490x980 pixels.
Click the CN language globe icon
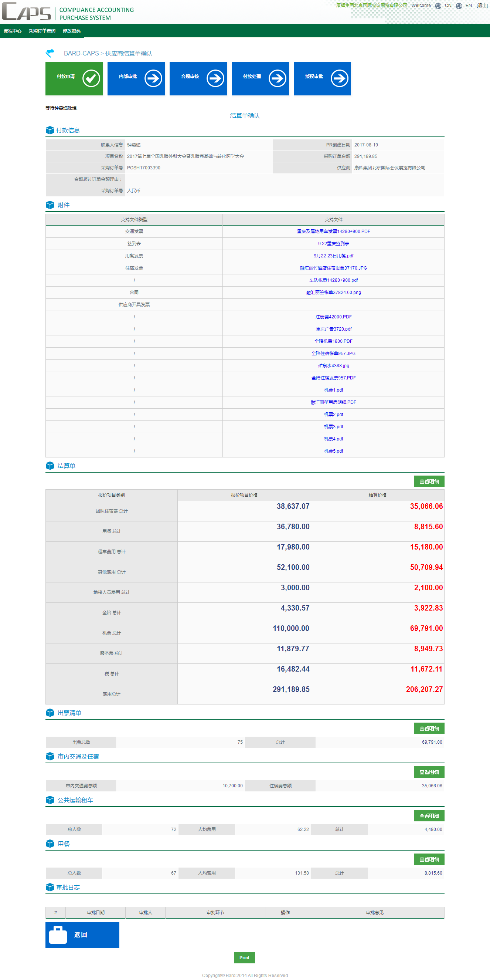[x=438, y=6]
